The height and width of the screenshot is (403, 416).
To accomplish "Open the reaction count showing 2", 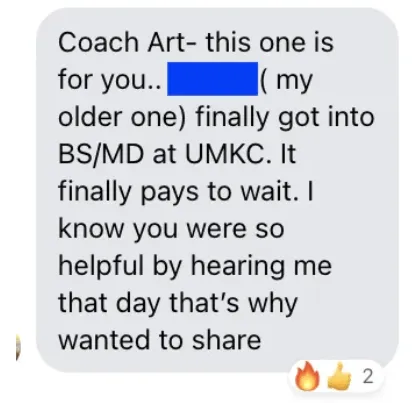I will (x=368, y=377).
